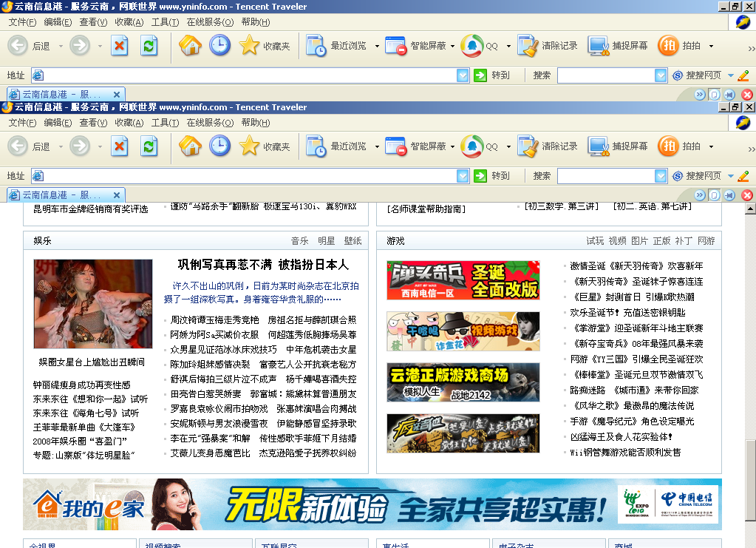Expand 智能屏蔽 dropdown arrow in topmost toolbar
Image resolution: width=756 pixels, height=548 pixels.
click(452, 47)
